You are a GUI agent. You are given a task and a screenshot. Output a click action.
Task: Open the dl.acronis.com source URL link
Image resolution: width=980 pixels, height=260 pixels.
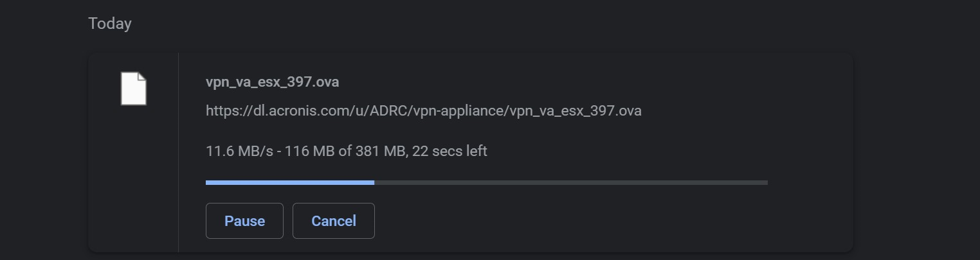point(424,111)
